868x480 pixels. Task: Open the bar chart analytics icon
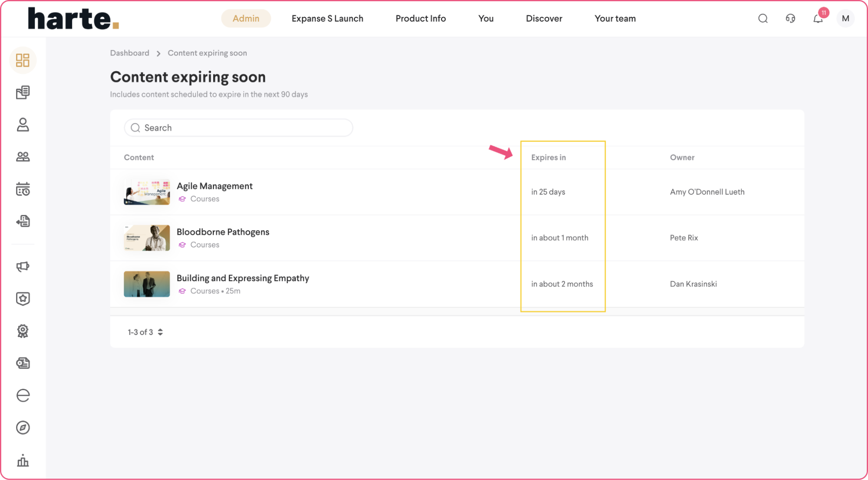pyautogui.click(x=23, y=460)
